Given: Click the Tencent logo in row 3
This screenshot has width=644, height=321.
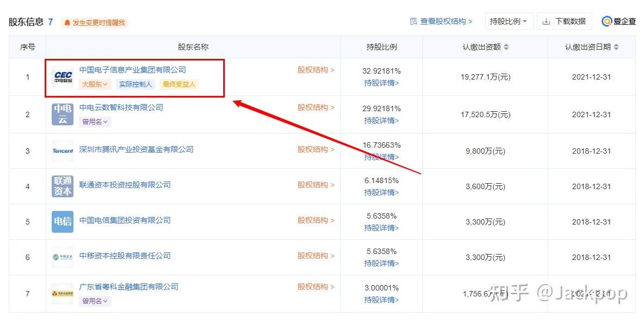Looking at the screenshot, I should coord(62,152).
